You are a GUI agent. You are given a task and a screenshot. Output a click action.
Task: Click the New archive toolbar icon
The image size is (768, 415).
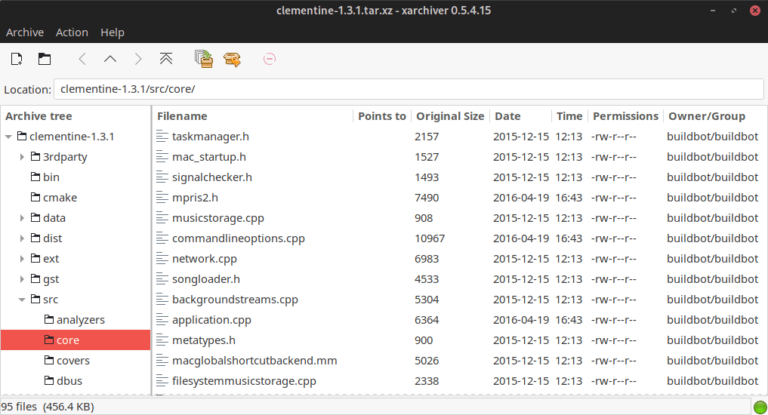tap(17, 59)
